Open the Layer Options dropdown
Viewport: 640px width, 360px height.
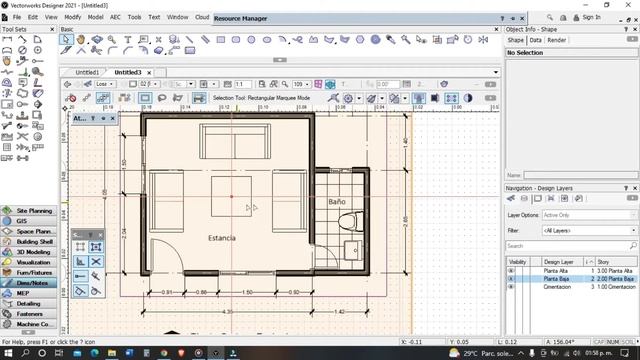589,215
